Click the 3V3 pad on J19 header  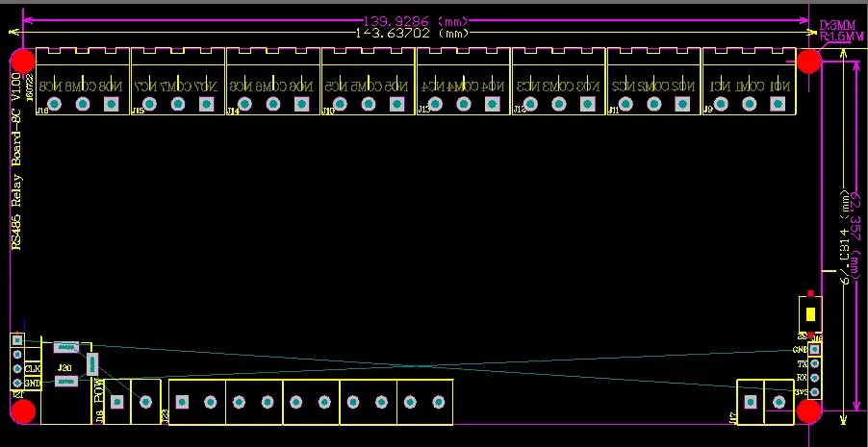click(x=814, y=391)
